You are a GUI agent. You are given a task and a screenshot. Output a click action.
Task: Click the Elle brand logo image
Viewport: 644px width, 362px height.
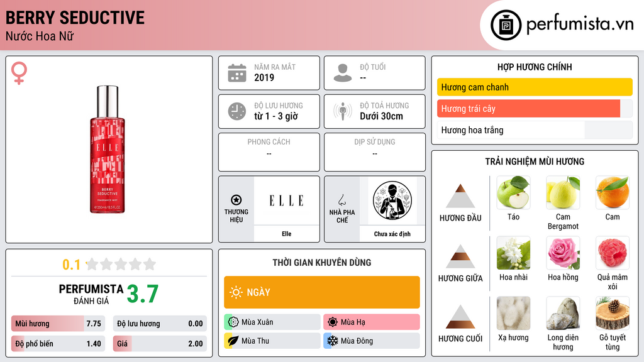[287, 200]
